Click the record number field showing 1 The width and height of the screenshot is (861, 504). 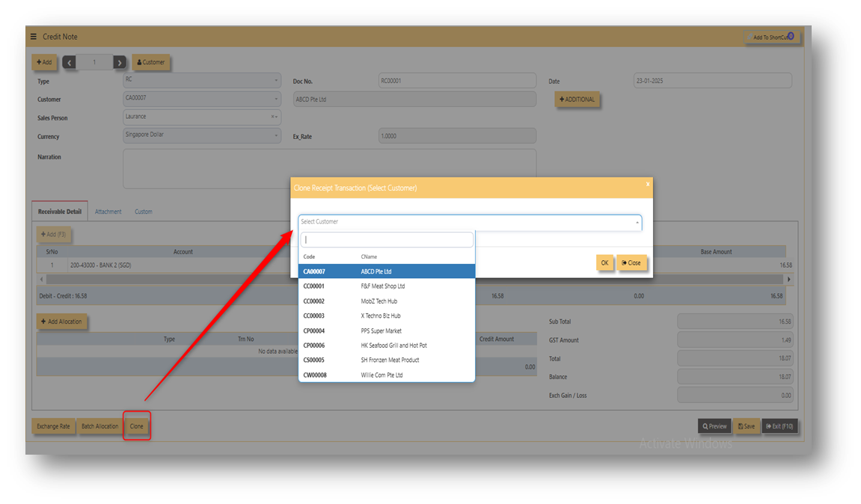[94, 63]
